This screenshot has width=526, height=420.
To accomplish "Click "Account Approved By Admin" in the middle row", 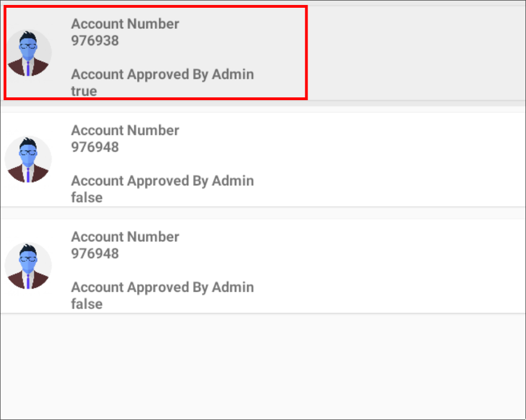I will 162,180.
